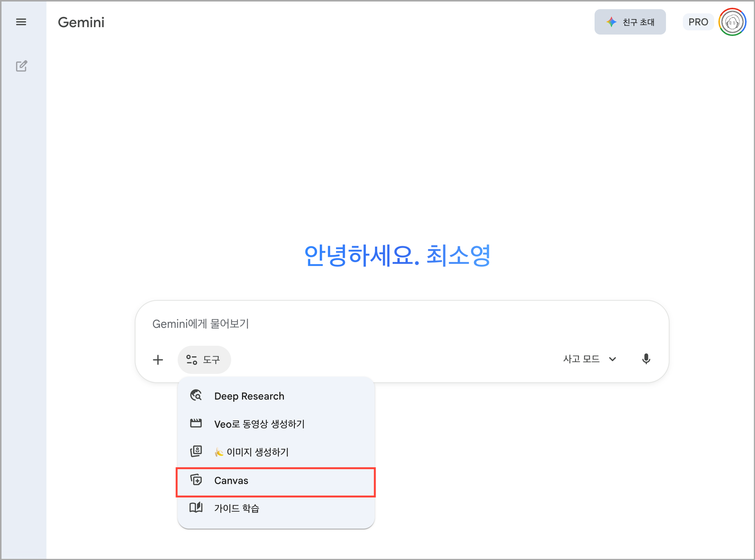
Task: Open the hamburger main menu
Action: click(x=21, y=22)
